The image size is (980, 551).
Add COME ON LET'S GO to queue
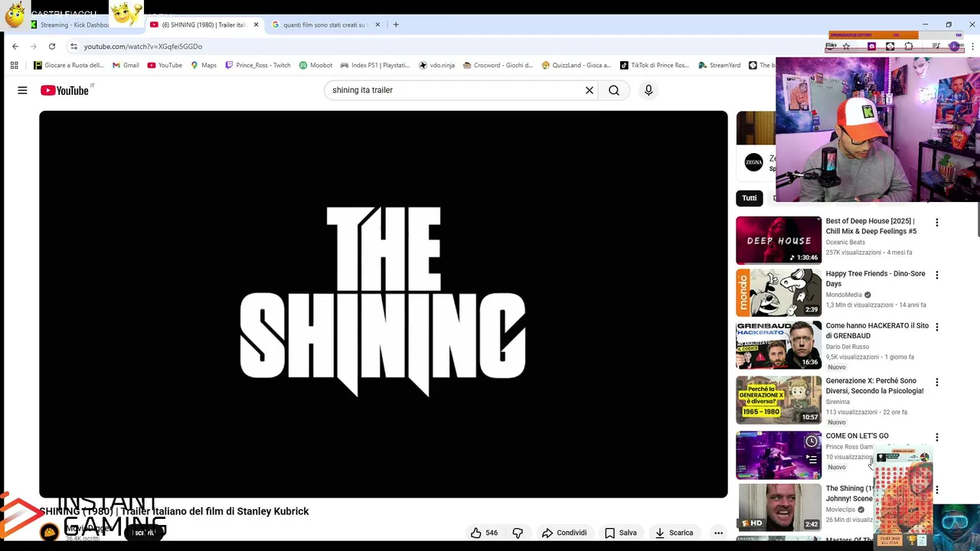tap(812, 460)
